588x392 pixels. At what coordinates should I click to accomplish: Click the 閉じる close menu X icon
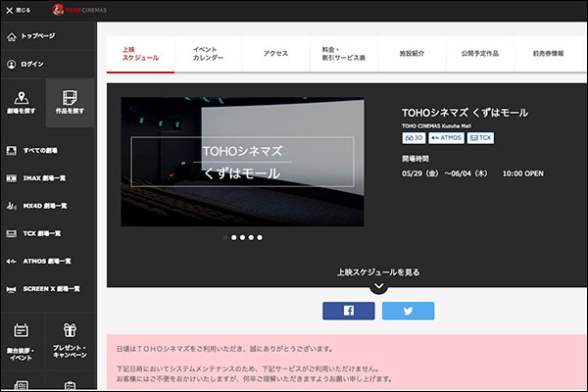pyautogui.click(x=11, y=9)
